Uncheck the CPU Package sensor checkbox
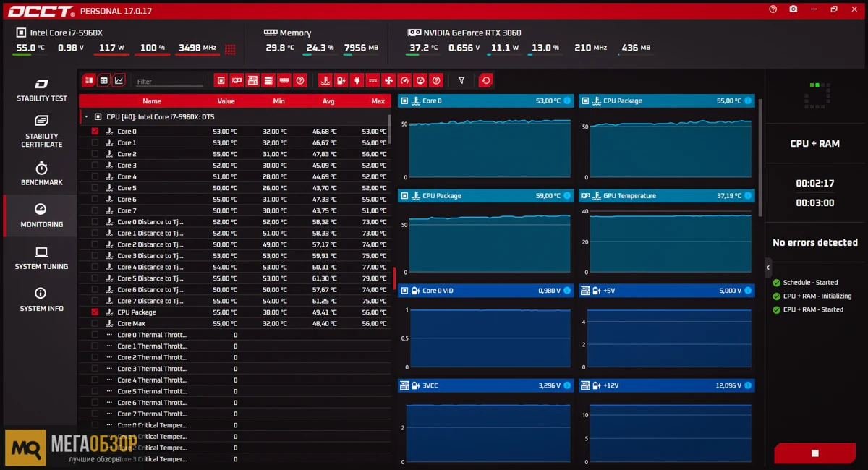The height and width of the screenshot is (470, 868). click(x=95, y=312)
